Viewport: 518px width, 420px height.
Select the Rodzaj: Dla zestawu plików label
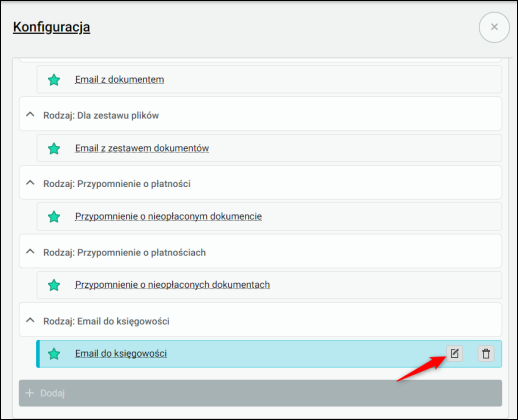click(x=101, y=116)
